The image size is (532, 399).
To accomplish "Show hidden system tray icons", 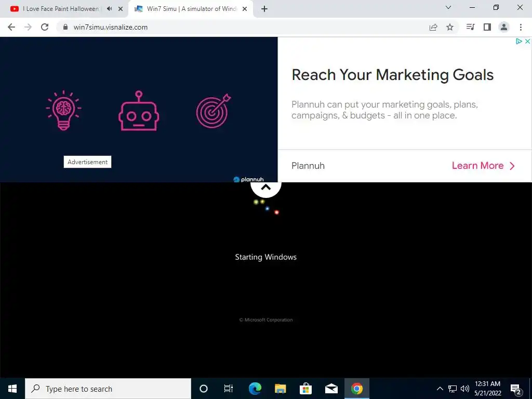I will [440, 389].
